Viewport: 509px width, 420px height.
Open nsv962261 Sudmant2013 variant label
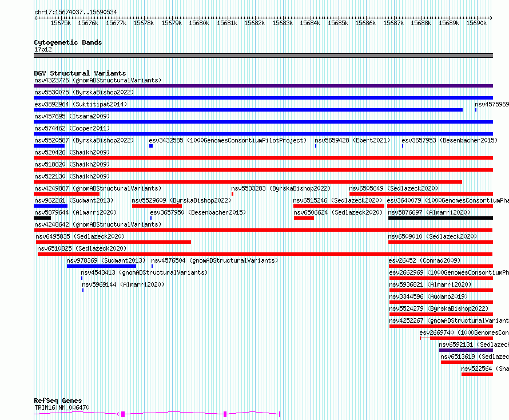tap(74, 200)
